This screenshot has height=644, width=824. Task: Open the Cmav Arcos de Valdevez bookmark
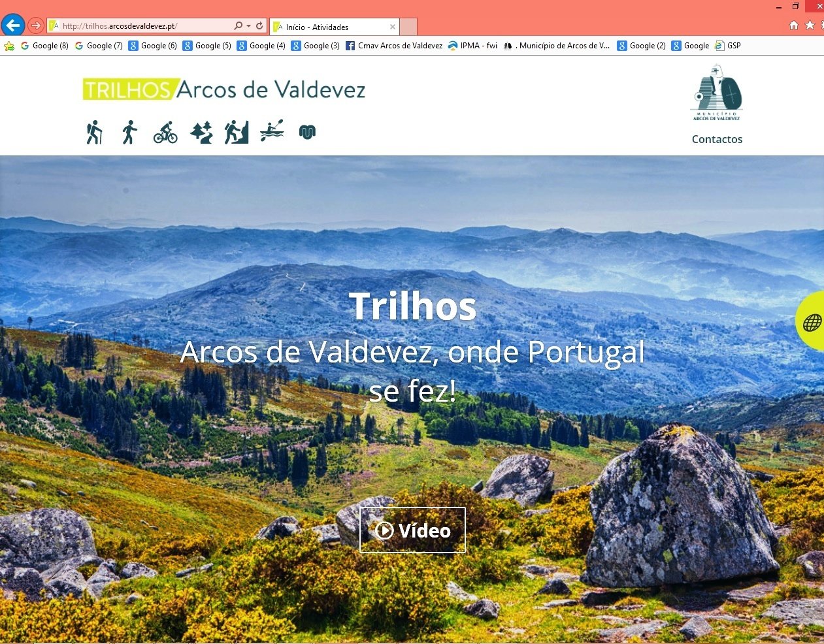click(x=394, y=46)
